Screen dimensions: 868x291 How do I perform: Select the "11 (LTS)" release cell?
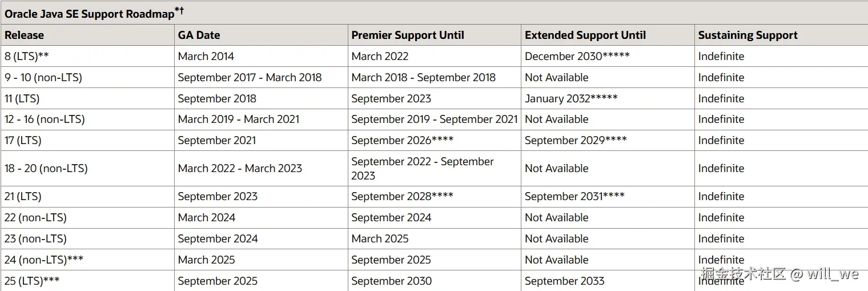coord(22,98)
